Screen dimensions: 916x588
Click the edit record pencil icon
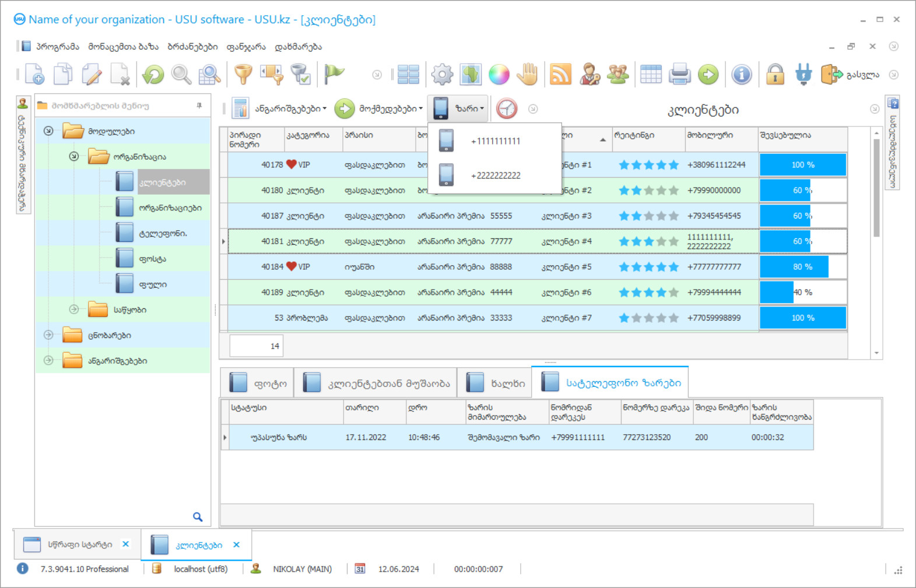coord(92,75)
